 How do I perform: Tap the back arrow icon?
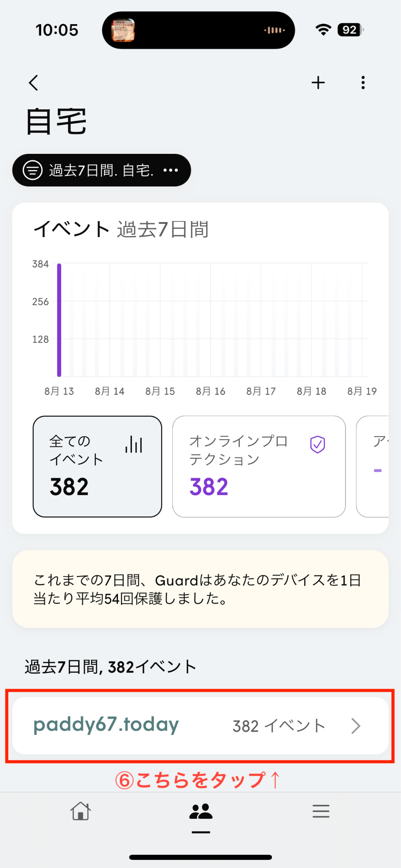34,83
